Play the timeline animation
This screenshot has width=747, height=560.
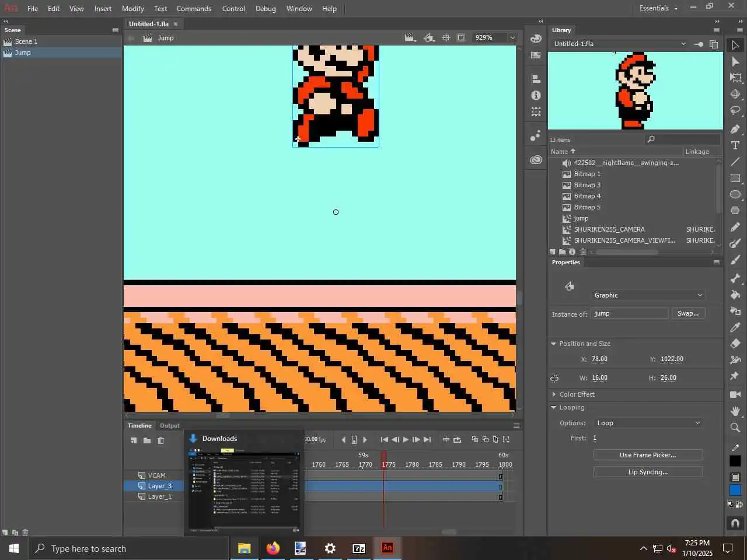coord(406,439)
